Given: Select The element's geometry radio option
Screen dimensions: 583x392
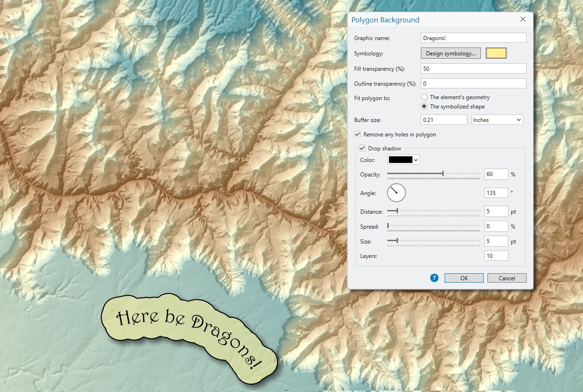Looking at the screenshot, I should [x=424, y=97].
